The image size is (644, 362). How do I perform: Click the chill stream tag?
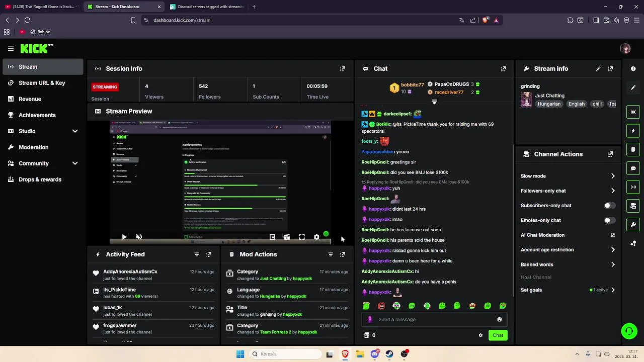pyautogui.click(x=597, y=104)
